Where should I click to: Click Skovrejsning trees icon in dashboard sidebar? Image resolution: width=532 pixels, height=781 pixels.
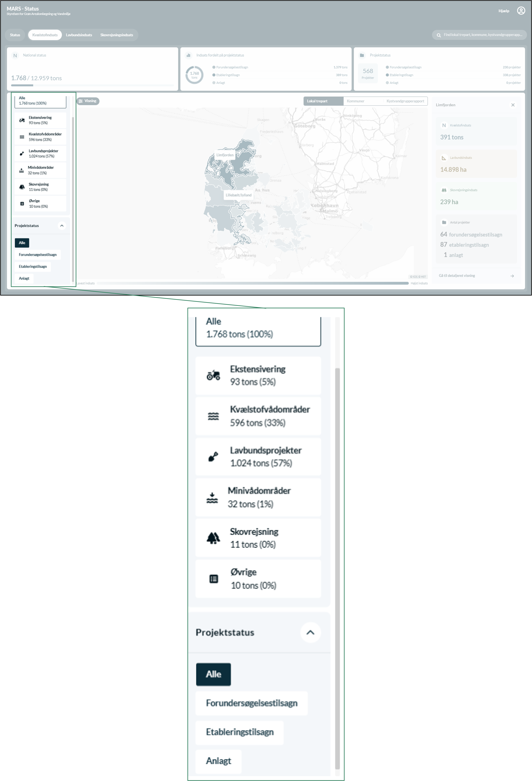[22, 187]
